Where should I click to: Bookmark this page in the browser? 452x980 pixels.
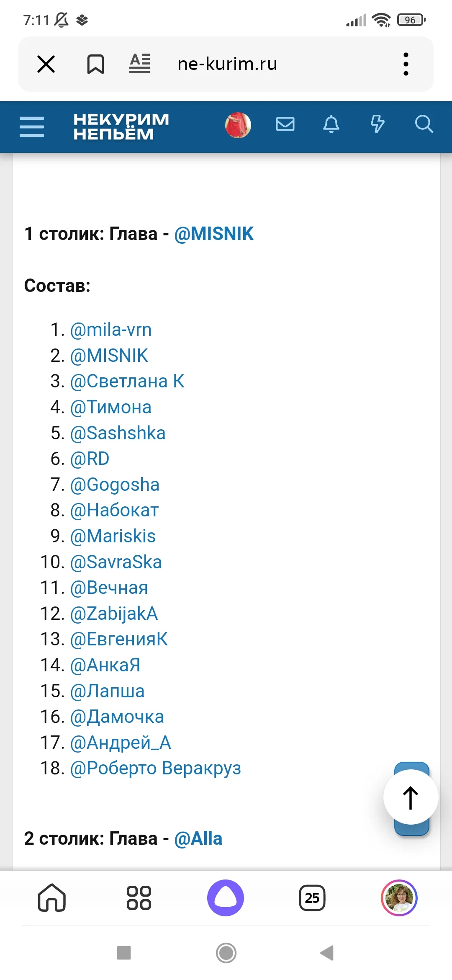pyautogui.click(x=95, y=64)
